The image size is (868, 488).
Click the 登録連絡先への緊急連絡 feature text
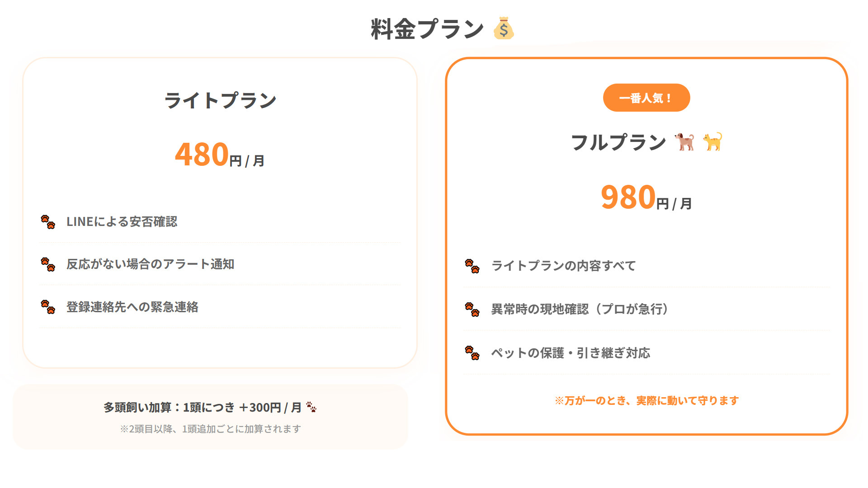(132, 307)
